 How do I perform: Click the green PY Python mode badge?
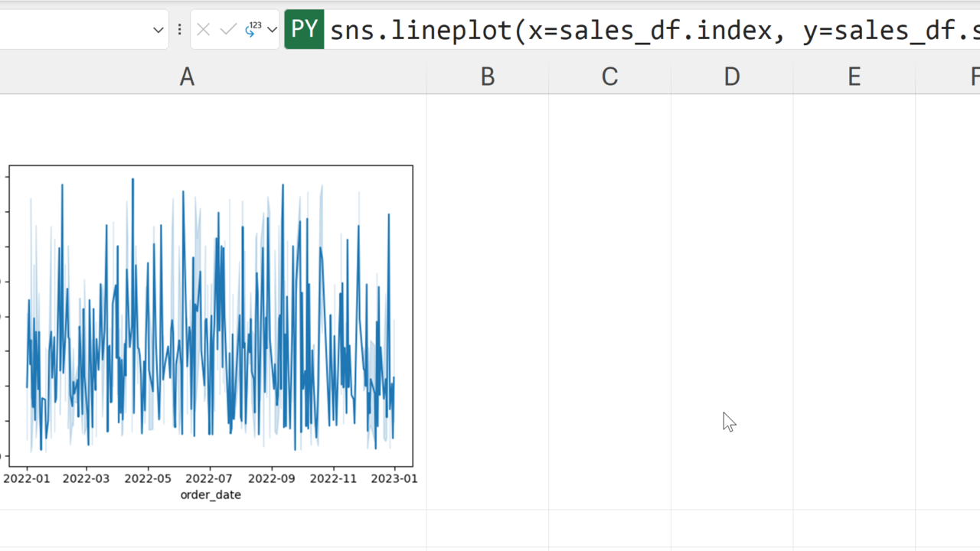(304, 30)
